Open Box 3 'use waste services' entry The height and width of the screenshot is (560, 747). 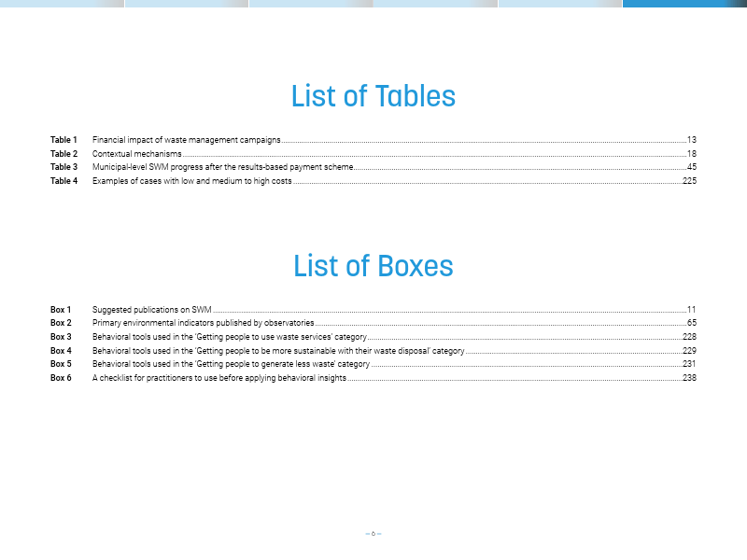[x=229, y=337]
